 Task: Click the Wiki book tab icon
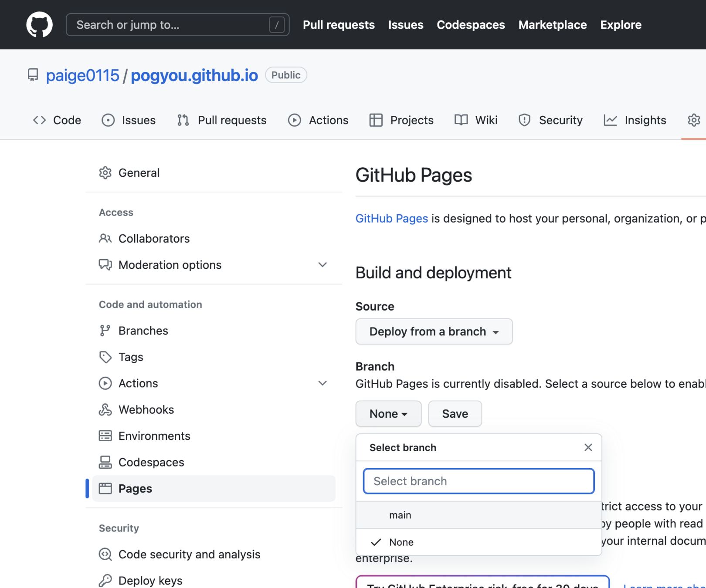(461, 120)
